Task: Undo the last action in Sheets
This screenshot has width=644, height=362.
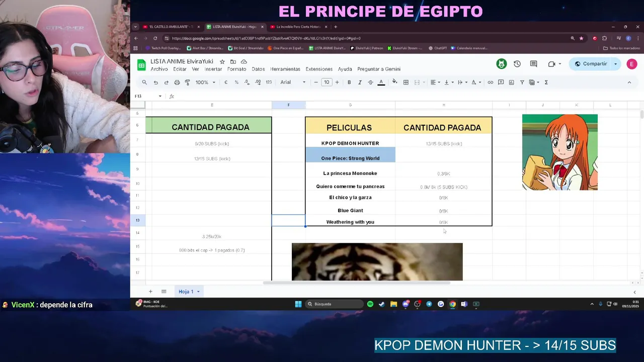Action: coord(155,82)
